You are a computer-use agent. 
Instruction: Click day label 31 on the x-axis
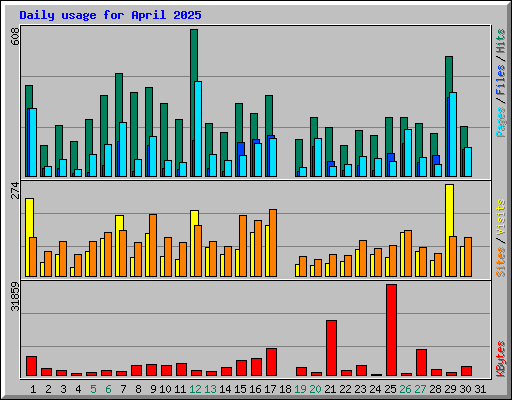point(480,389)
